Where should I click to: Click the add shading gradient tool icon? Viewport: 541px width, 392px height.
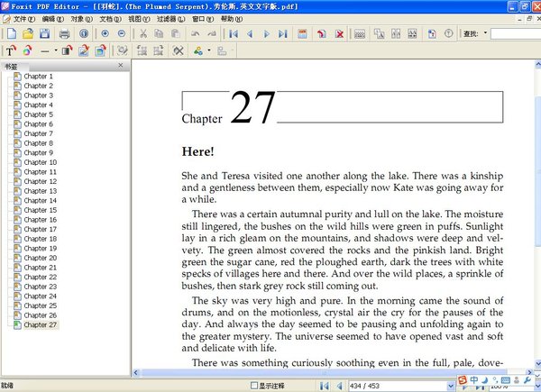[67, 50]
